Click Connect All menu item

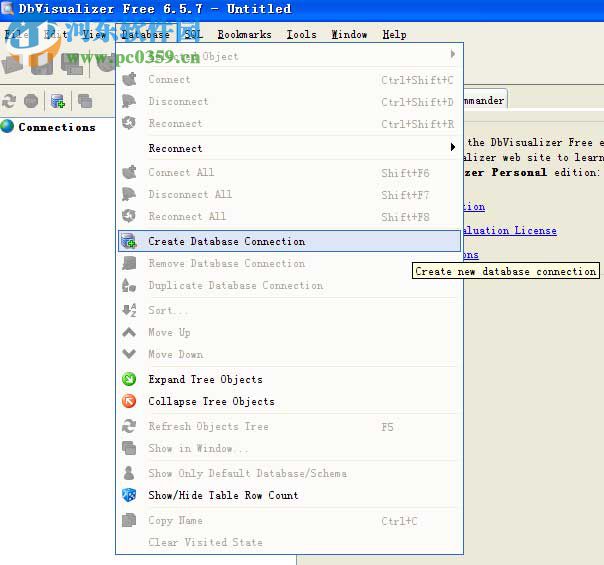click(x=289, y=173)
